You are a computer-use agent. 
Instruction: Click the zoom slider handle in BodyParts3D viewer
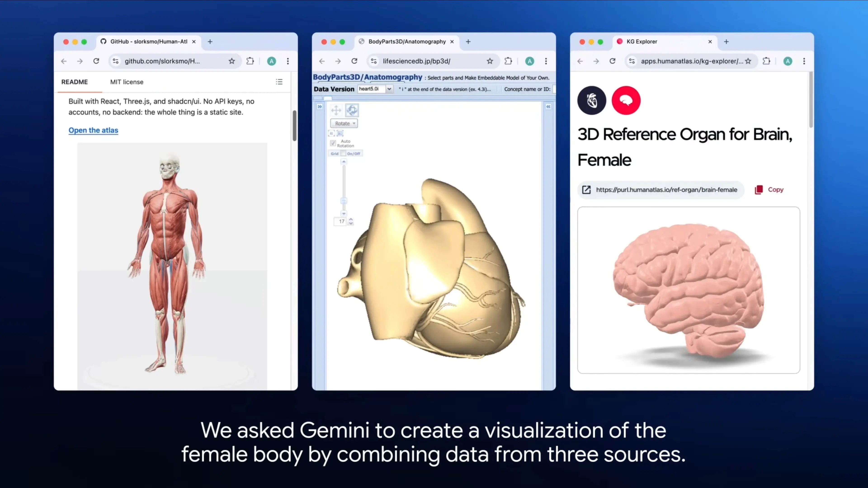[x=344, y=201]
